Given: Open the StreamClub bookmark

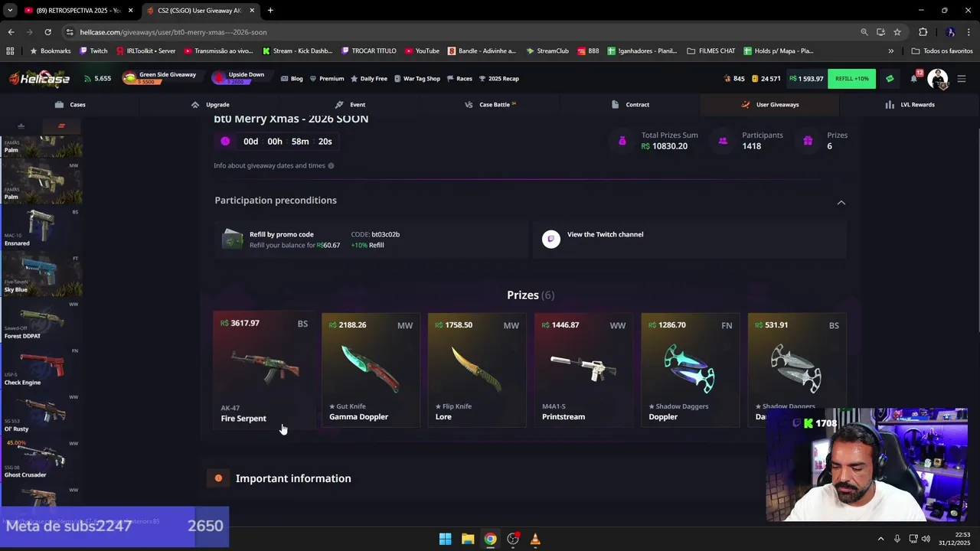Looking at the screenshot, I should pyautogui.click(x=547, y=51).
